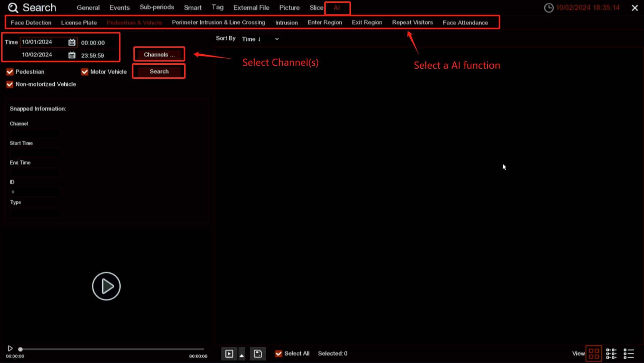644x363 pixels.
Task: Click the 'Selected:0' counter text
Action: click(333, 354)
